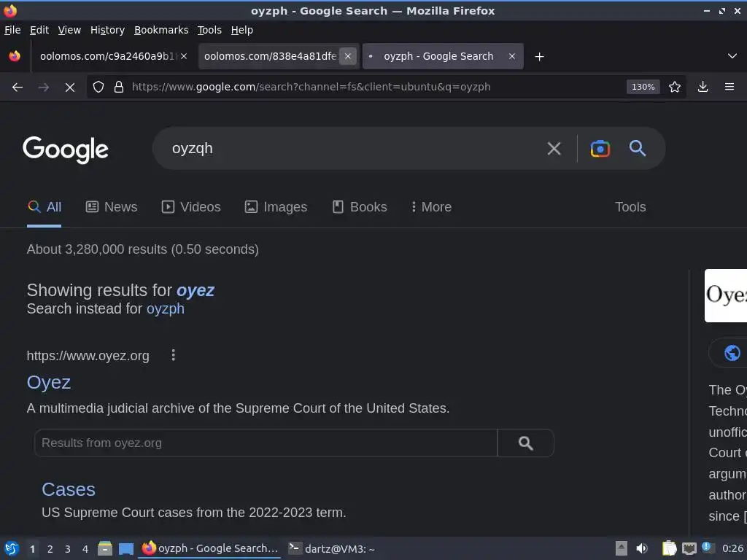Screen dimensions: 747x560
Task: Open the taskbar application menu launcher
Action: point(12,548)
